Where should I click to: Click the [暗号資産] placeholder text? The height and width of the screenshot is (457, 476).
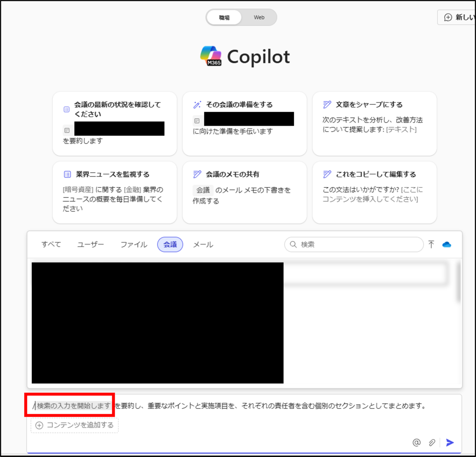tap(78, 190)
